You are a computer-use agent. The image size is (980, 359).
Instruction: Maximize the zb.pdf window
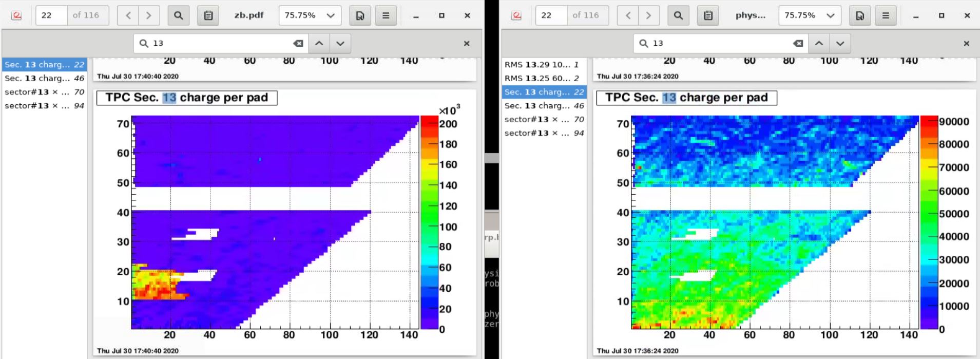(x=441, y=16)
